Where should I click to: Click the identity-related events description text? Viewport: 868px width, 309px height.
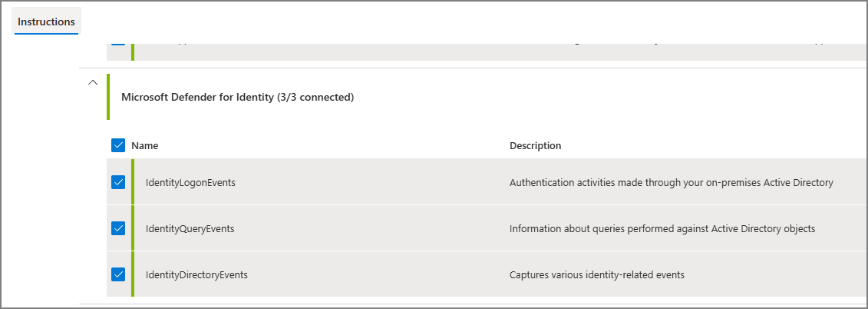click(597, 274)
